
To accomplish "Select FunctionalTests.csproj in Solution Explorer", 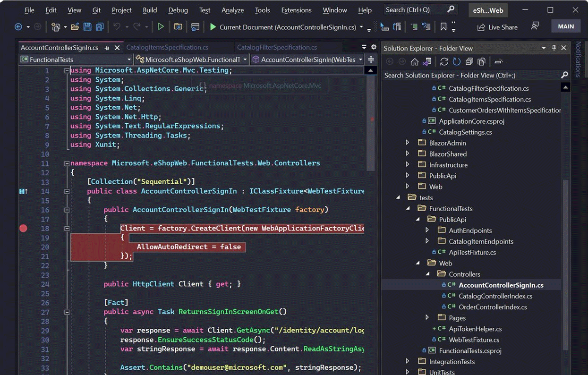I will coord(471,350).
